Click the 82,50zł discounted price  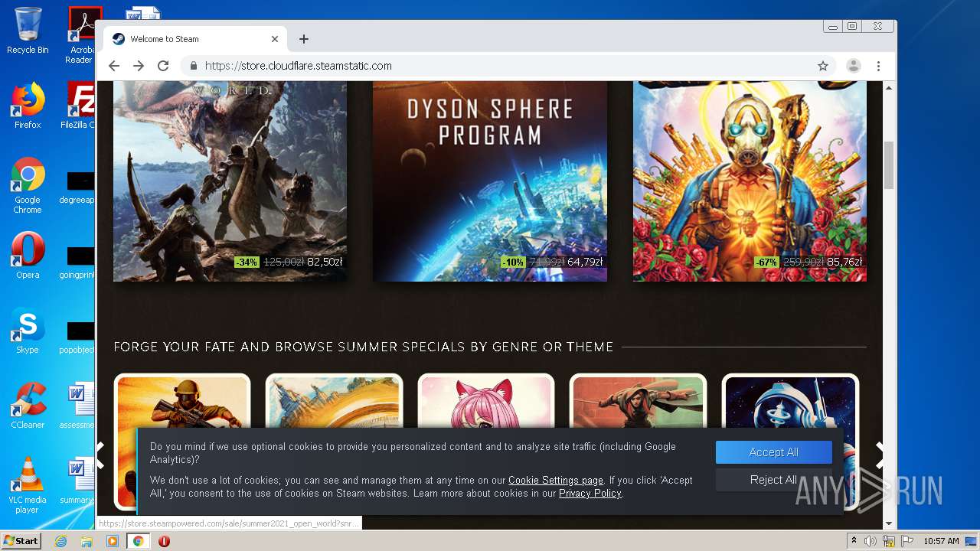[325, 262]
